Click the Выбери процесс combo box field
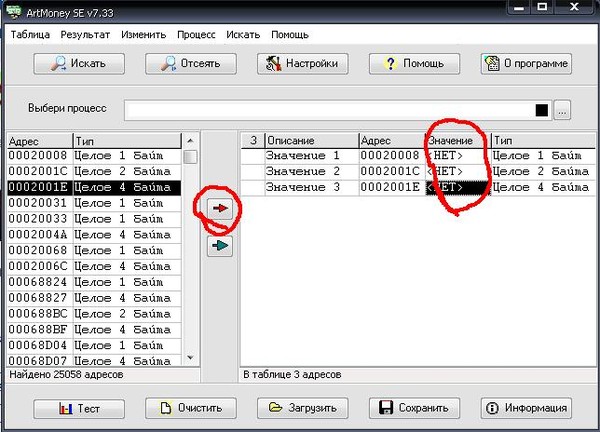Viewport: 600px width, 432px height. 338,111
